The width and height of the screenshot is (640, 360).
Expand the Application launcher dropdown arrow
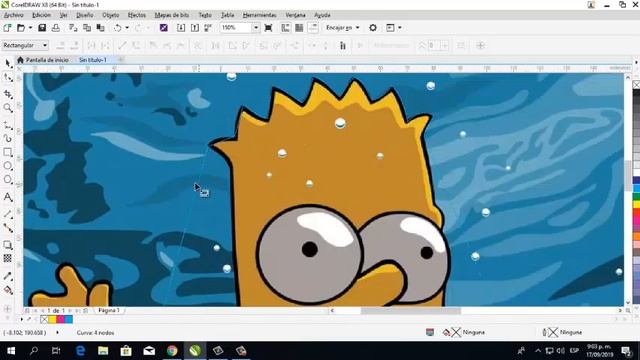coord(400,28)
